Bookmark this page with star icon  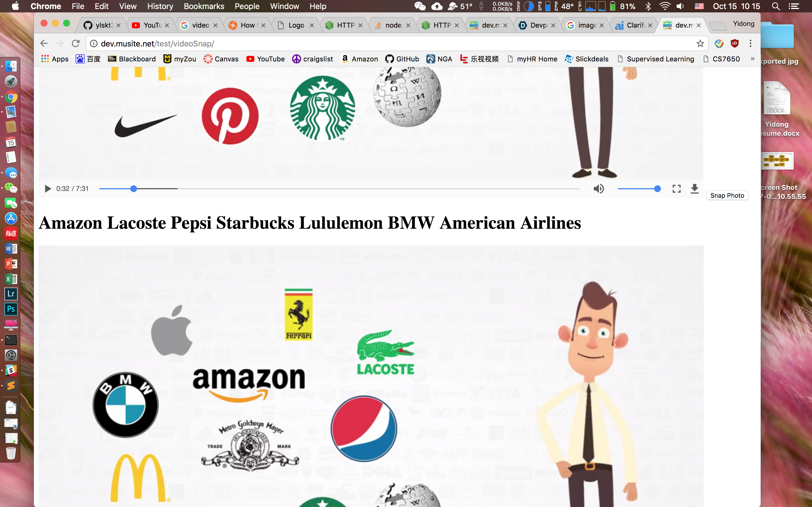[x=700, y=44]
